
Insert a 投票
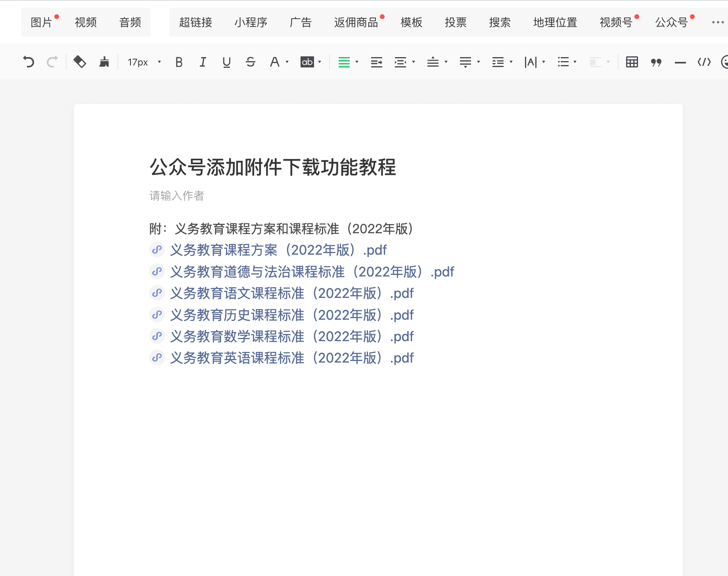[x=456, y=22]
